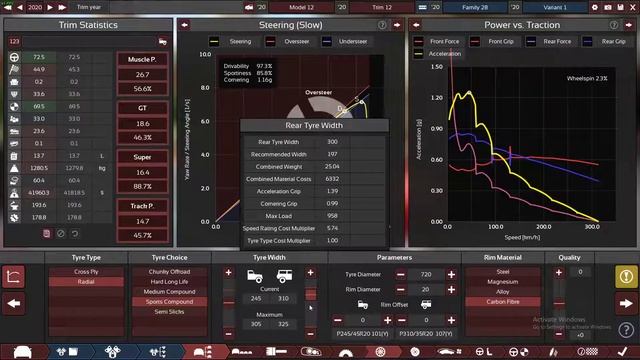
Task: Open the graph view icon at bottom left
Action: (13, 277)
